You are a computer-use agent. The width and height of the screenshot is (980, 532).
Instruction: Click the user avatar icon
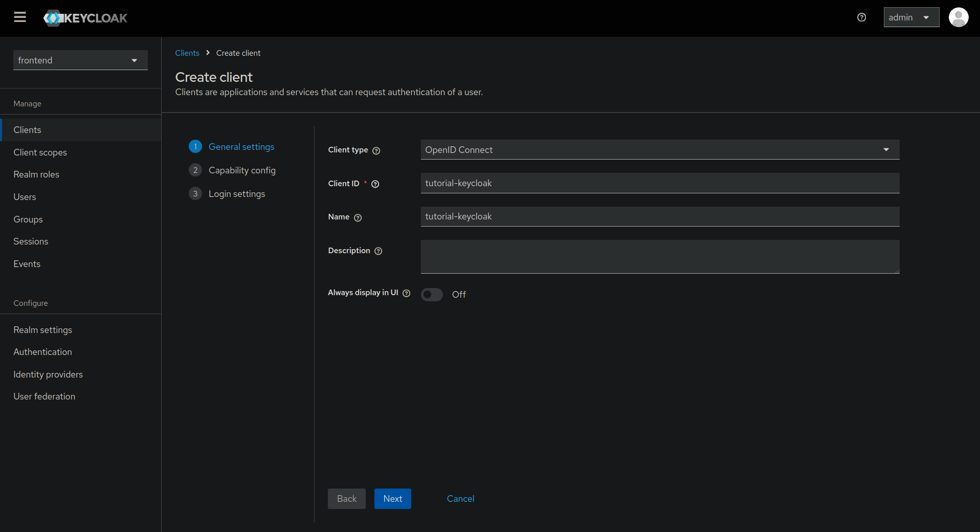(958, 17)
